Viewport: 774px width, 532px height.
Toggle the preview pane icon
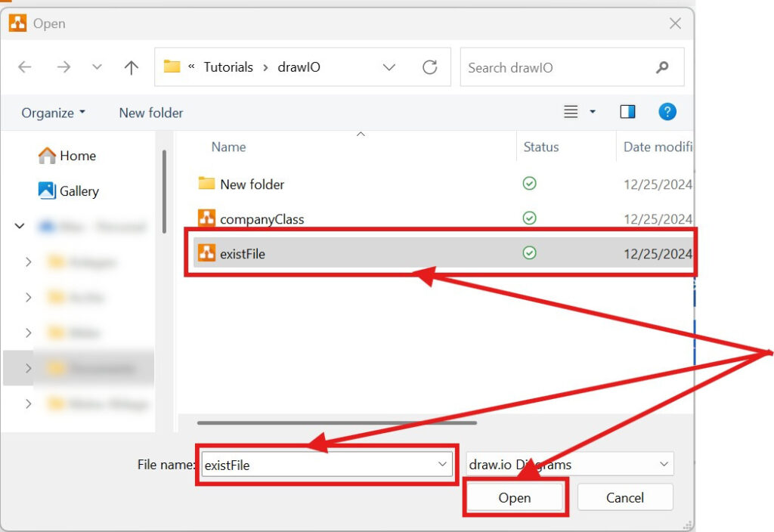point(627,111)
